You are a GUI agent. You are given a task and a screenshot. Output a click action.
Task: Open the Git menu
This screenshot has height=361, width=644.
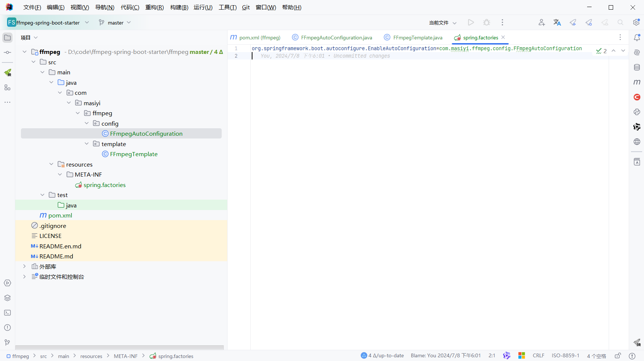(246, 7)
